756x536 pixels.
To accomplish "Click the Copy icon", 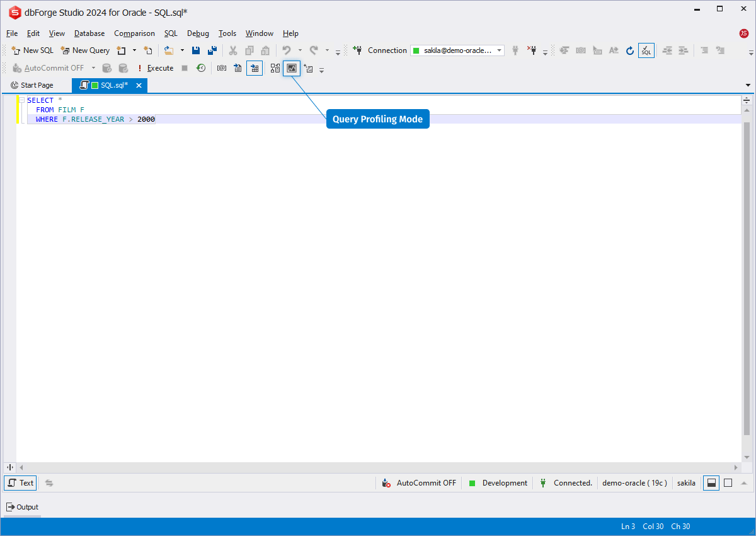I will [x=249, y=50].
